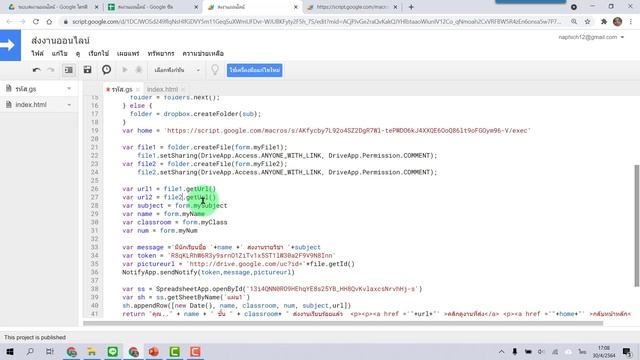This screenshot has height=360, width=640.
Task: Open a new browser tab
Action: click(x=411, y=7)
